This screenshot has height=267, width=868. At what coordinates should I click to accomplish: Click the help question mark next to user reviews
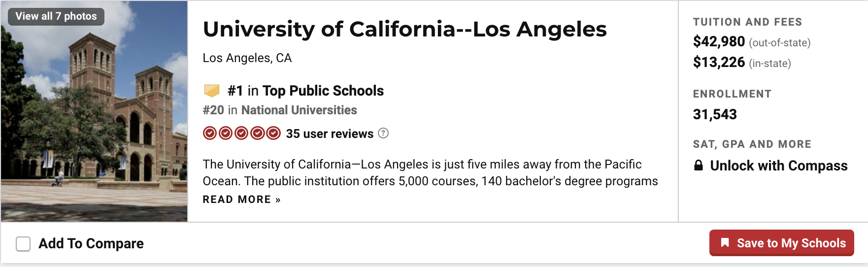point(383,133)
